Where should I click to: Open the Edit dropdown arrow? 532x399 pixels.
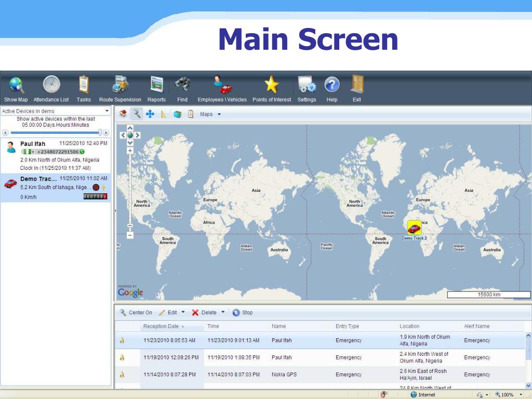click(x=183, y=312)
